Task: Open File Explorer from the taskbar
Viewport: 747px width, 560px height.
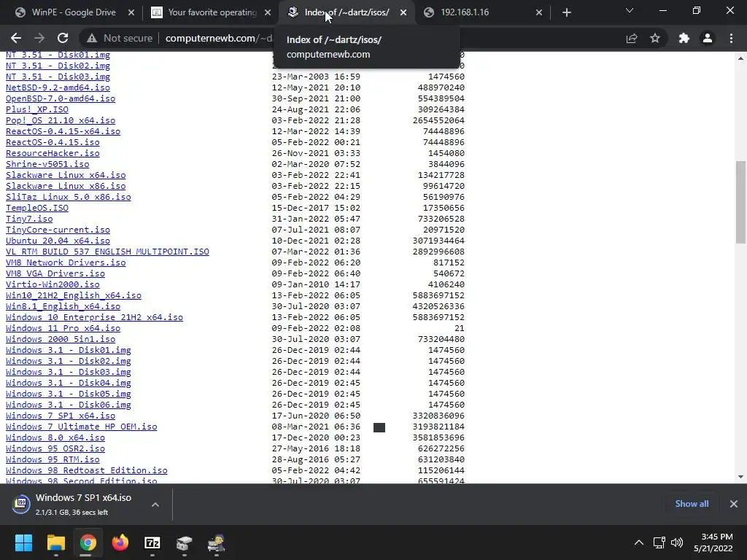Action: (x=56, y=542)
